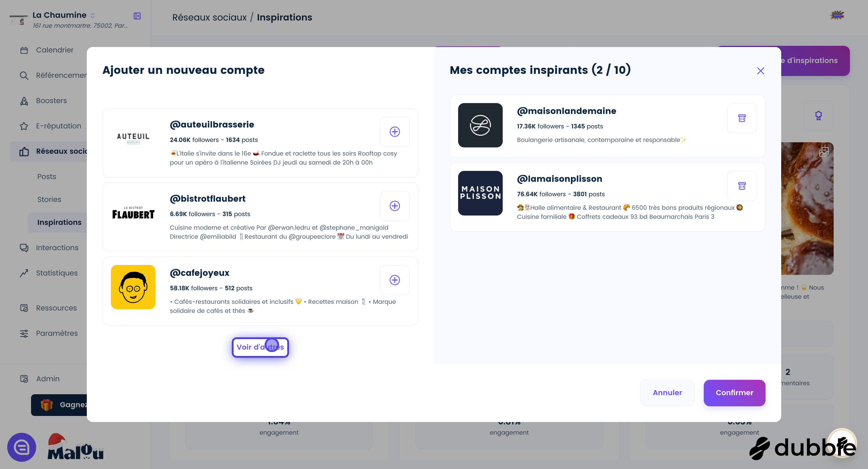Add @bistrotflaubert with the plus icon

[395, 206]
